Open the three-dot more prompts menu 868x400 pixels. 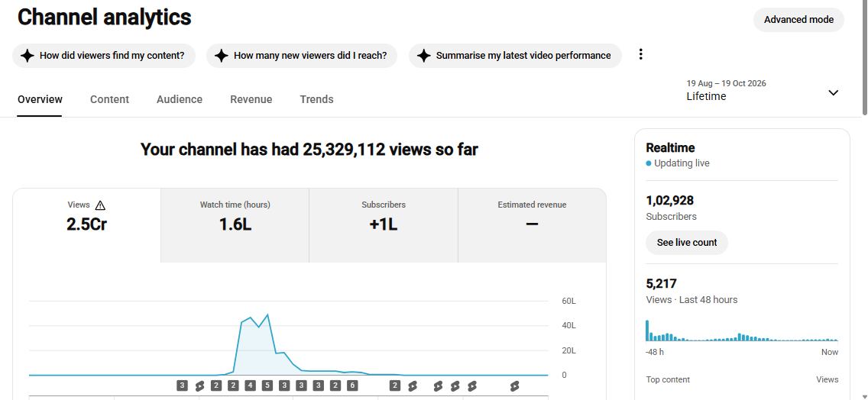(x=640, y=54)
